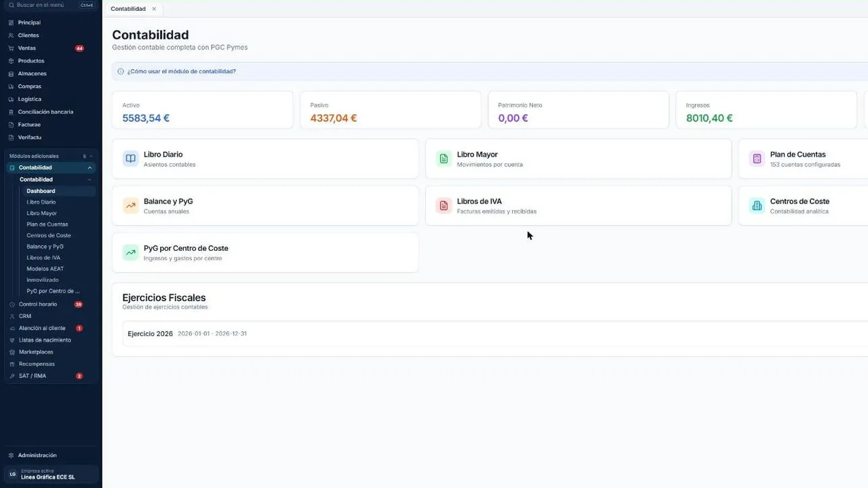Click the Ctrl+K shortcut hint
This screenshot has height=488, width=868.
[87, 5]
